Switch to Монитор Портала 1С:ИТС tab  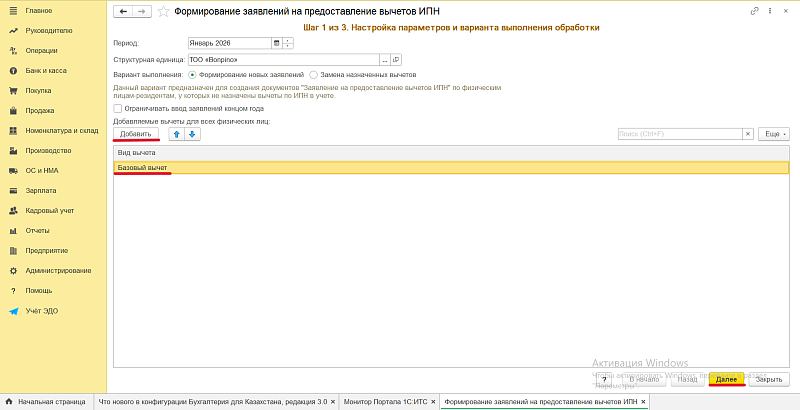(385, 401)
